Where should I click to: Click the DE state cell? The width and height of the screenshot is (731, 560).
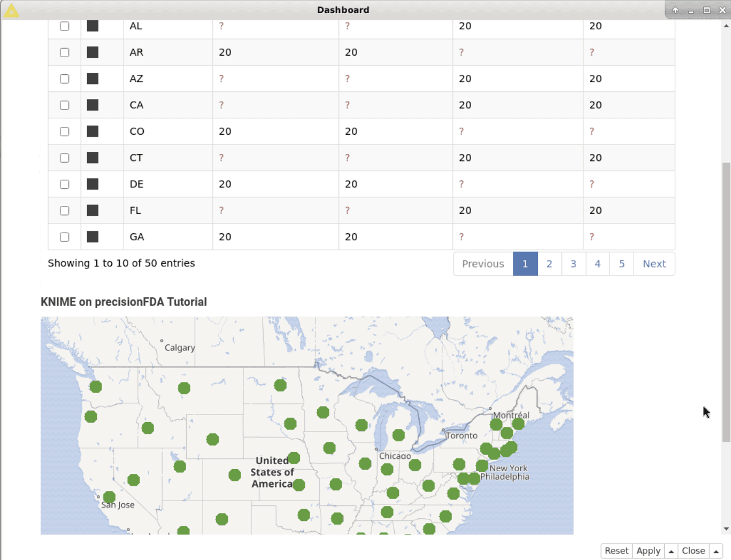coord(168,184)
